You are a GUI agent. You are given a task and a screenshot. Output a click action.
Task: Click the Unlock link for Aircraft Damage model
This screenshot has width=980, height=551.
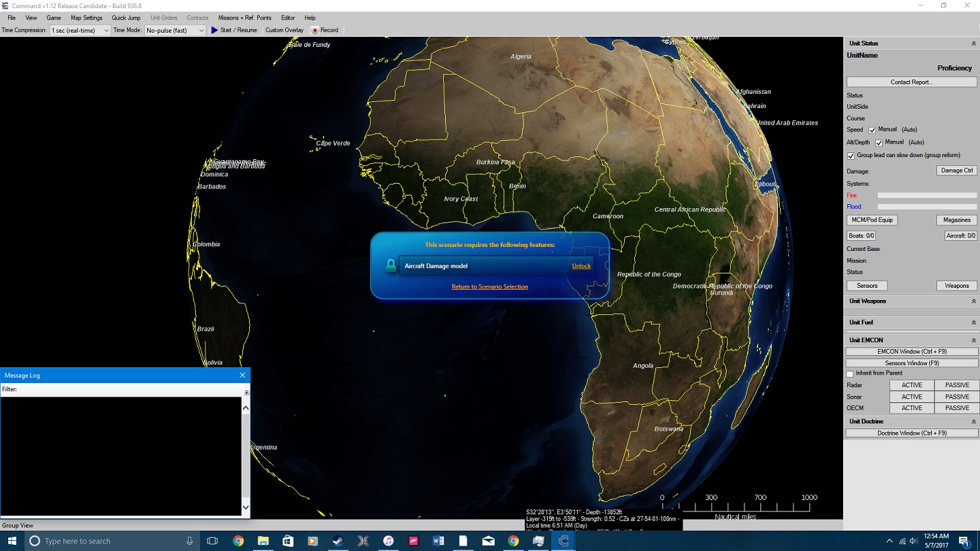click(x=581, y=266)
